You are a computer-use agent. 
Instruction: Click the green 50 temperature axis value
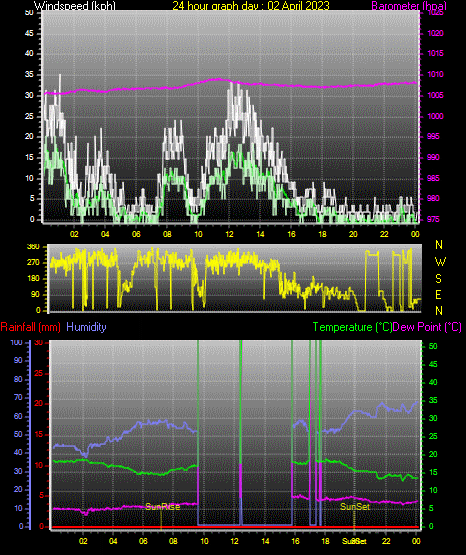point(433,346)
